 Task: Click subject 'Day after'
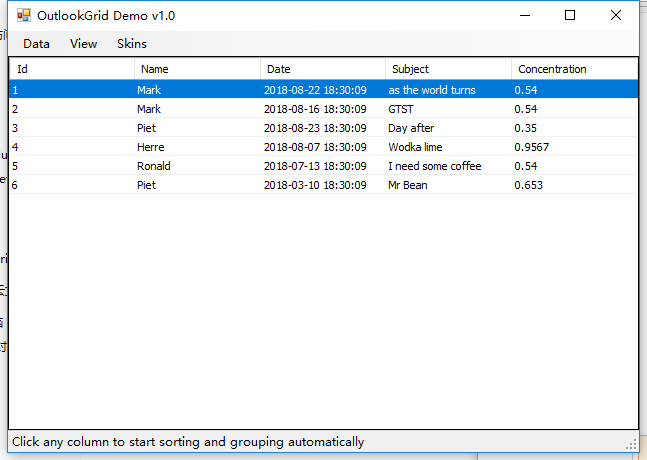point(449,127)
